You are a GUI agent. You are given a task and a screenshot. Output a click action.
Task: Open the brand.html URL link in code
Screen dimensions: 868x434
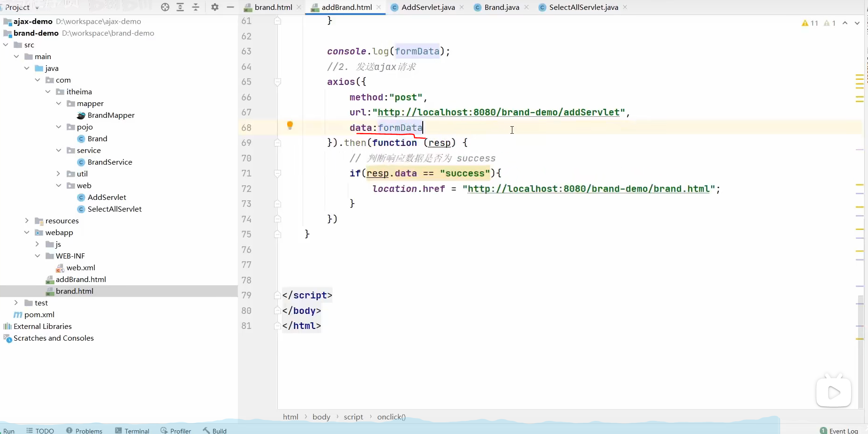pyautogui.click(x=589, y=189)
